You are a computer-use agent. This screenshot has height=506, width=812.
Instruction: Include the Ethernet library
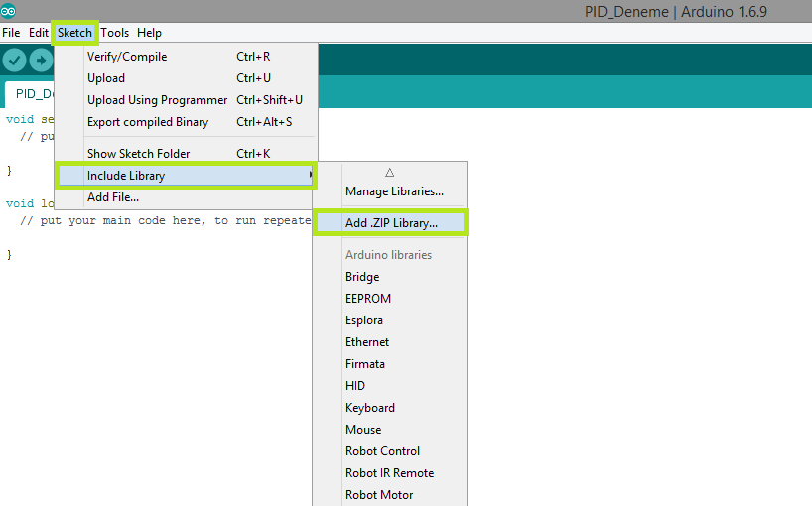(390, 342)
